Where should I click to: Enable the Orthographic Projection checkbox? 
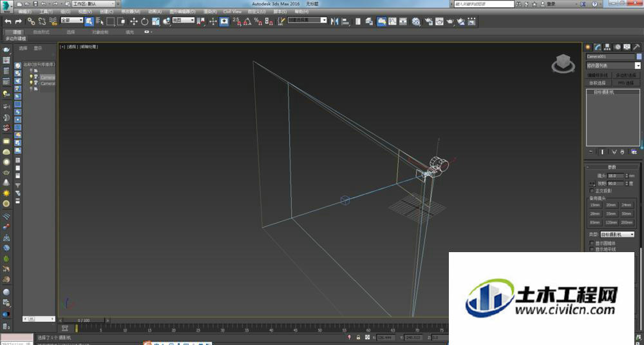point(592,191)
